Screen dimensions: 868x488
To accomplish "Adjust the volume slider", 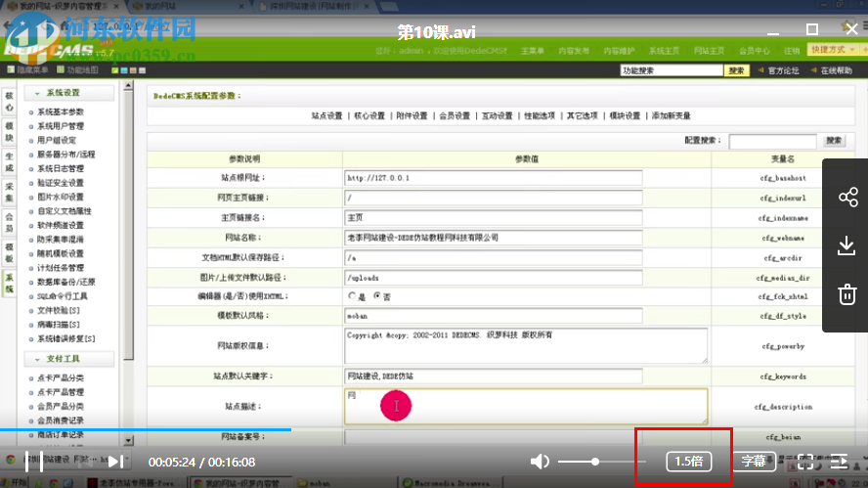I will (602, 462).
